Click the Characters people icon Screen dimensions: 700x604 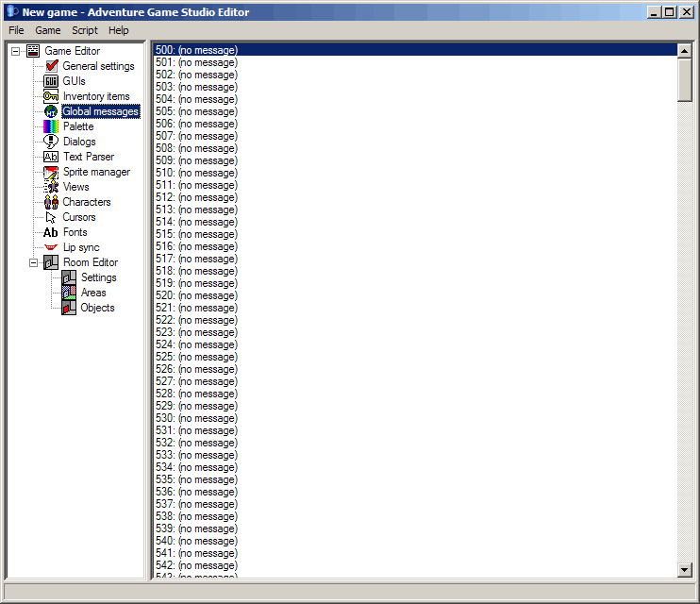click(51, 202)
